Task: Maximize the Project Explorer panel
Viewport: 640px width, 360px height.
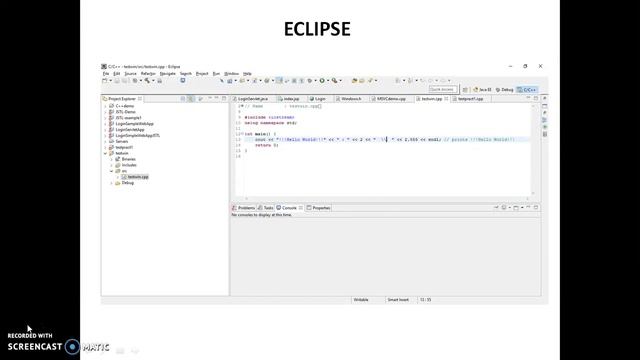Action: [x=224, y=99]
